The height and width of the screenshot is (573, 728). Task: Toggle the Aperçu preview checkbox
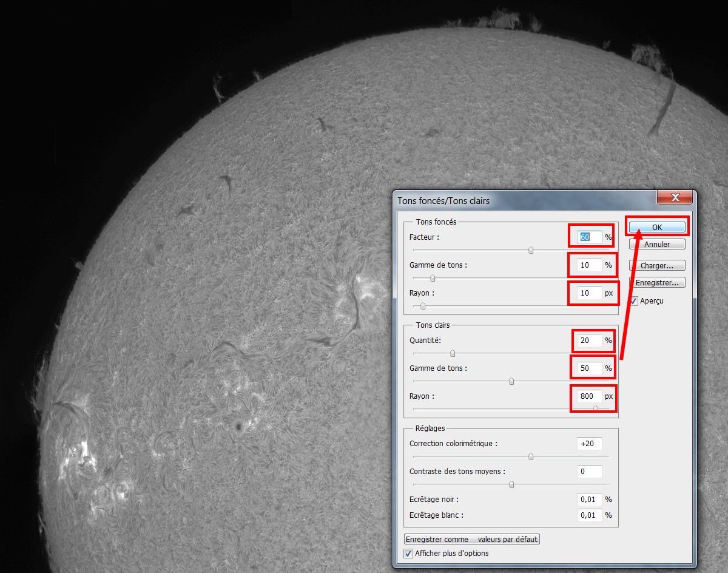(x=634, y=300)
